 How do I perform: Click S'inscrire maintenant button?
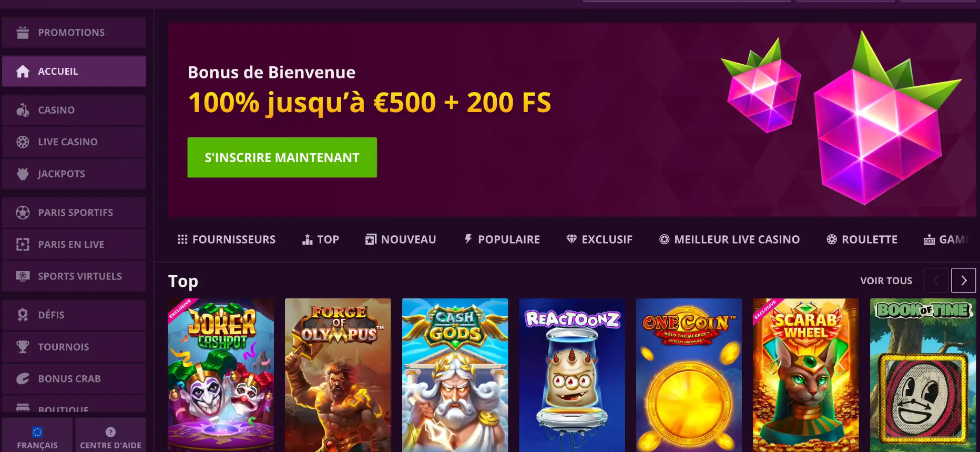(x=282, y=157)
